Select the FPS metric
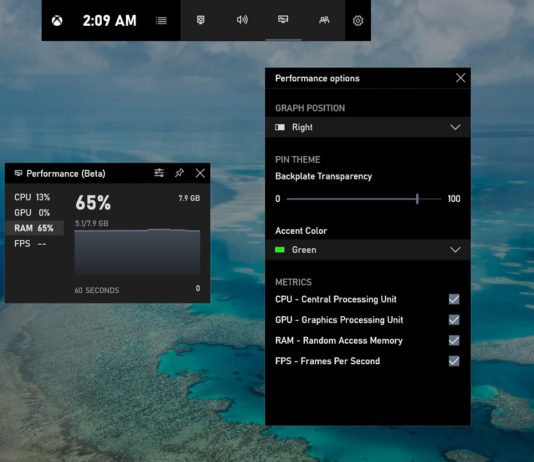Screen dimensions: 534x462 click(x=30, y=244)
